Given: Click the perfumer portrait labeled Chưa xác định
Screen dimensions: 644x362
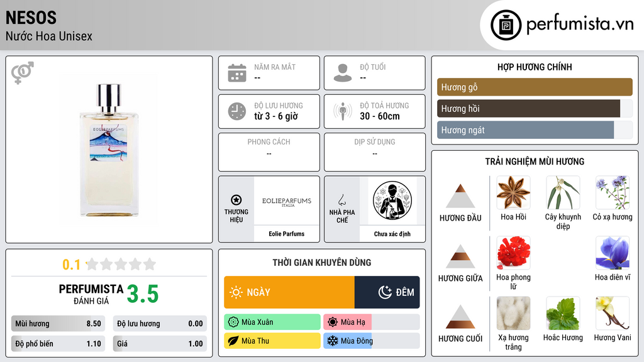Looking at the screenshot, I should click(392, 200).
